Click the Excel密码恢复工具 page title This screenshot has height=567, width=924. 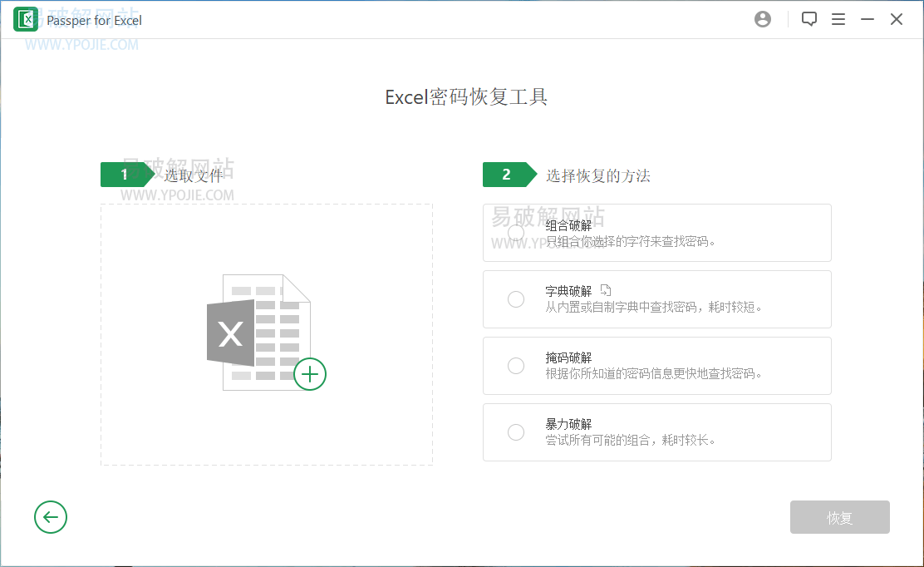pos(466,96)
